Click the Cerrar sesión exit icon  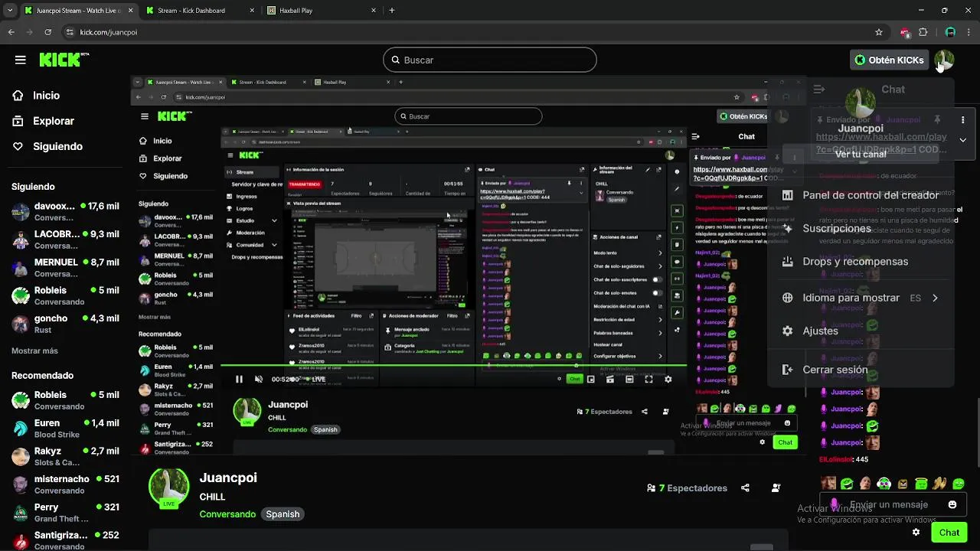coord(787,370)
